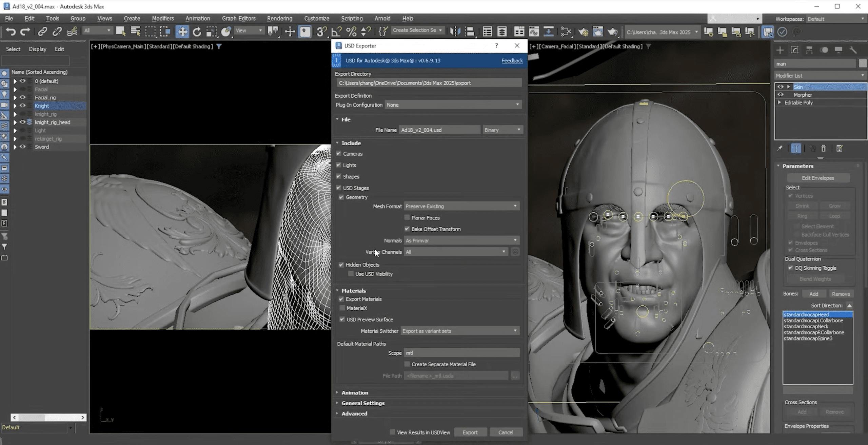Open the Graph Editors menu
This screenshot has height=445, width=868.
coord(238,18)
